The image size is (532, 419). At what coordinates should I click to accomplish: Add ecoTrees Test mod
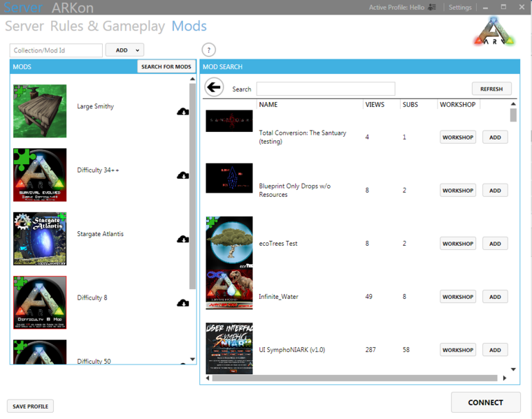coord(495,244)
